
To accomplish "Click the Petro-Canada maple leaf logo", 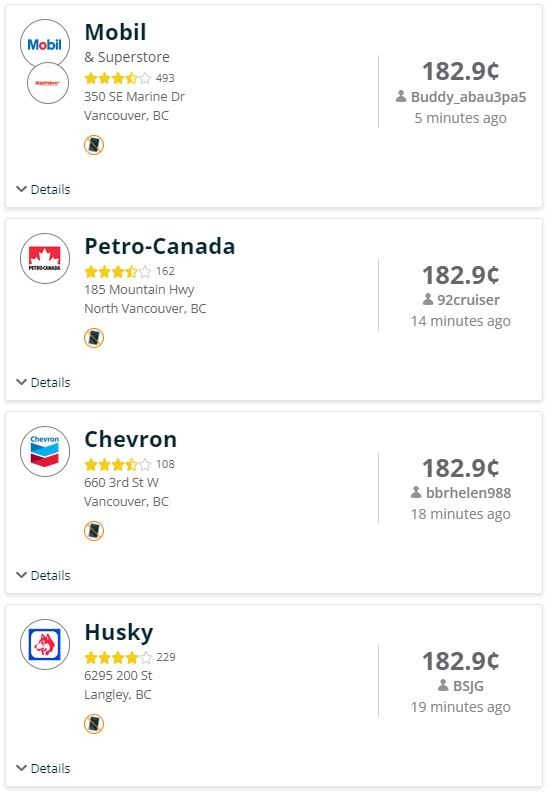I will (45, 258).
